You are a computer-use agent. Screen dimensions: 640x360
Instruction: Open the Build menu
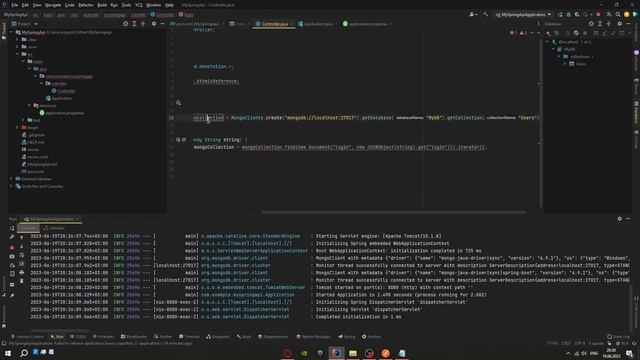coord(102,5)
